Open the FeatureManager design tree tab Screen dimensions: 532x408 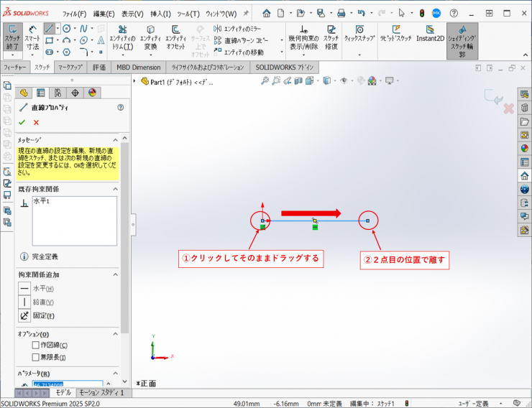pos(24,93)
